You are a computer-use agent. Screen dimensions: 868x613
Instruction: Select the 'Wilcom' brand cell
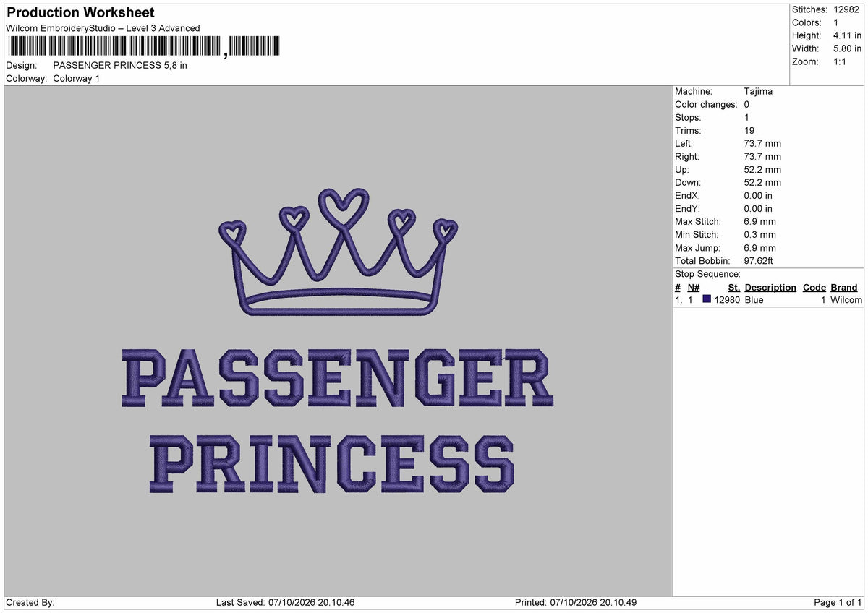click(846, 299)
